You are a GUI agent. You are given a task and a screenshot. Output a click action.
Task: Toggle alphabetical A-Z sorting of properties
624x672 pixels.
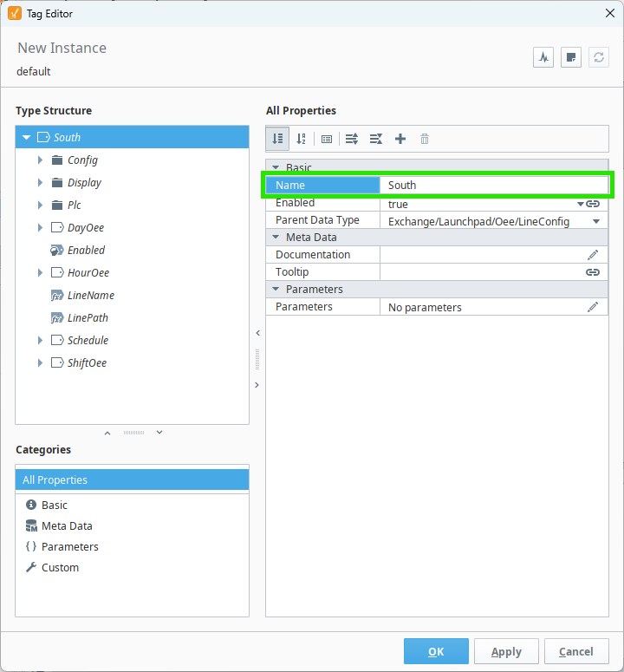tap(302, 139)
